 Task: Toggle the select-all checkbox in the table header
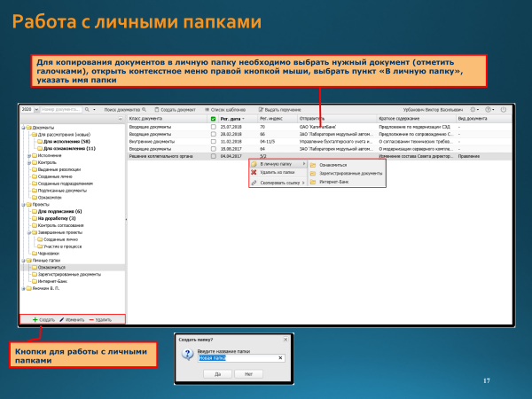[213, 118]
